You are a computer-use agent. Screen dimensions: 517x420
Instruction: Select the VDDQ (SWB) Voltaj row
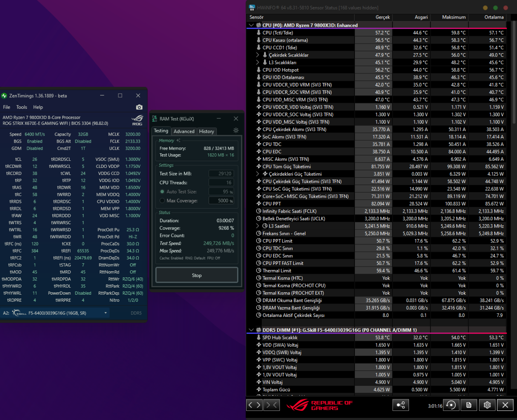click(376, 352)
